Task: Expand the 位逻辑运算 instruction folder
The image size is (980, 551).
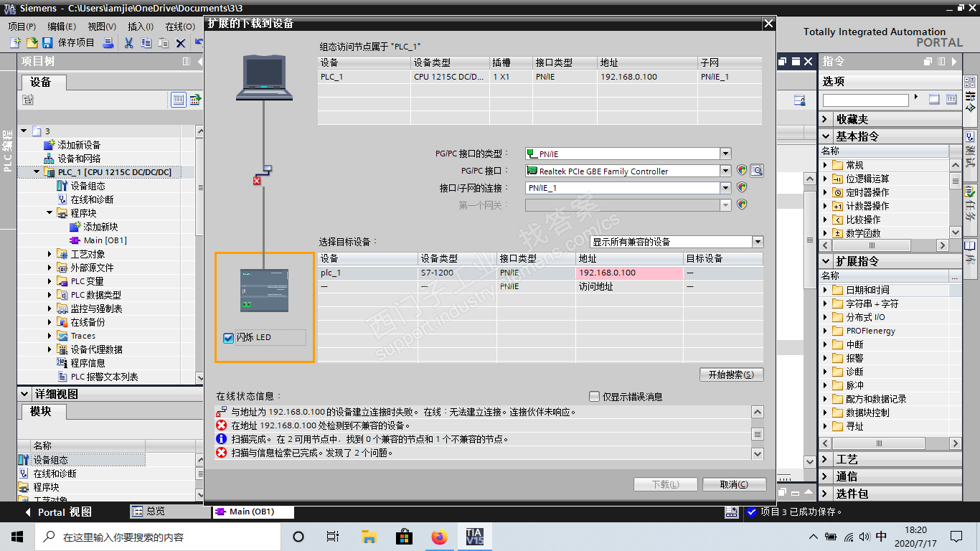Action: (x=825, y=179)
